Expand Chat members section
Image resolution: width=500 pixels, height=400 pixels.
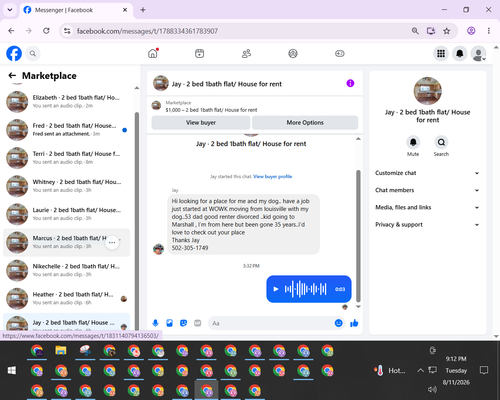pyautogui.click(x=427, y=190)
